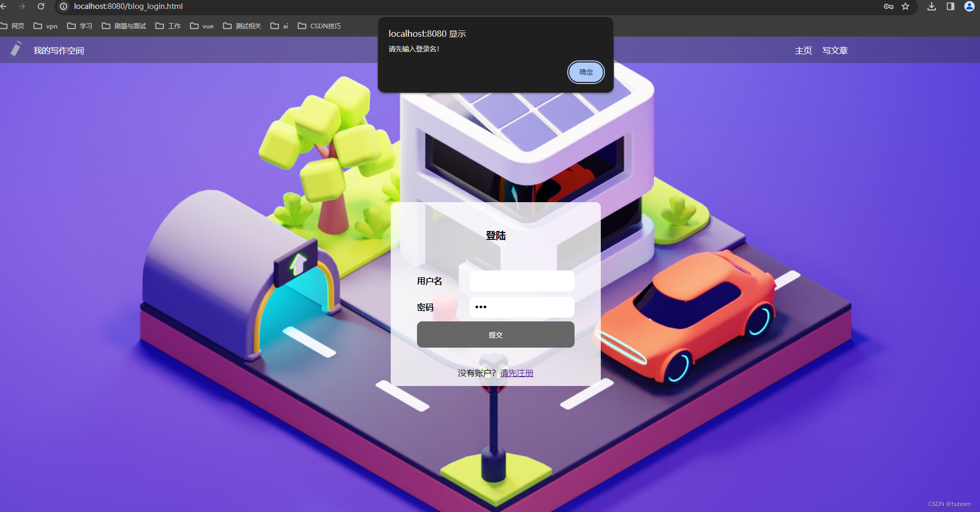Image resolution: width=980 pixels, height=512 pixels.
Task: Click the 我的写作空间 site title
Action: (59, 50)
